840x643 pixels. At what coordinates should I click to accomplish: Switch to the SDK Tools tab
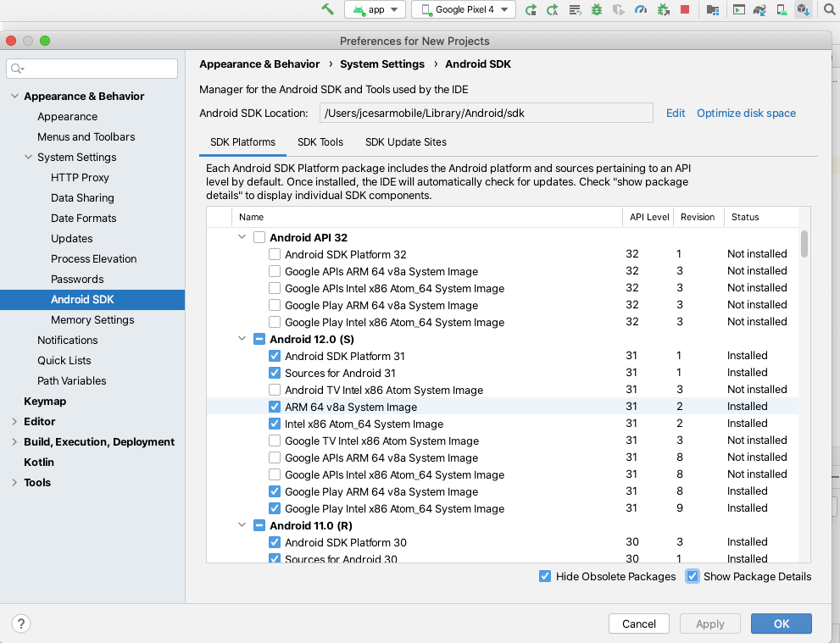(320, 142)
